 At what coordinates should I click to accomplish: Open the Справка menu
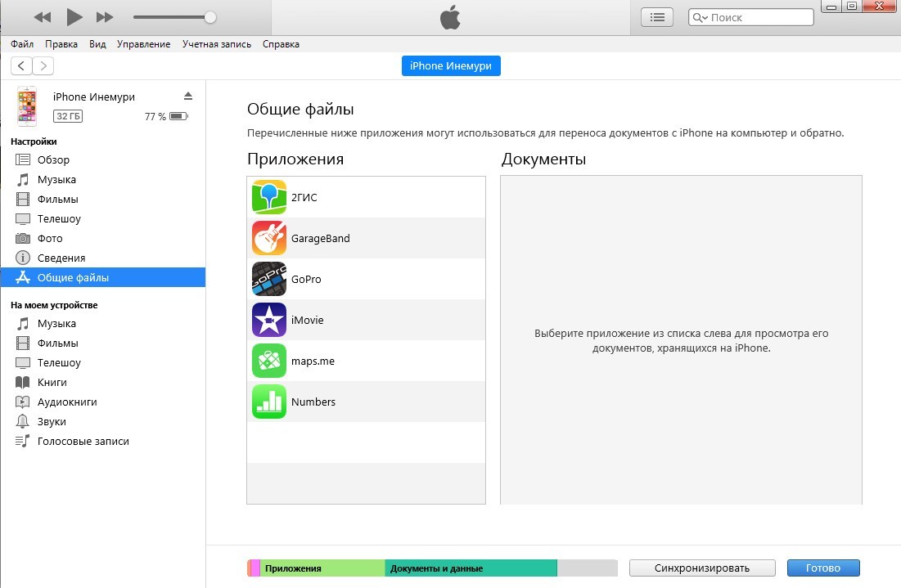coord(281,44)
